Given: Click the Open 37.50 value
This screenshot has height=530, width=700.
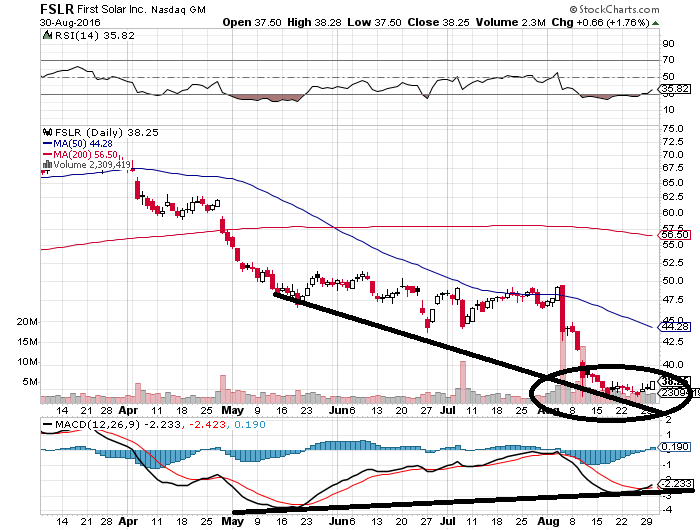Looking at the screenshot, I should pyautogui.click(x=252, y=22).
